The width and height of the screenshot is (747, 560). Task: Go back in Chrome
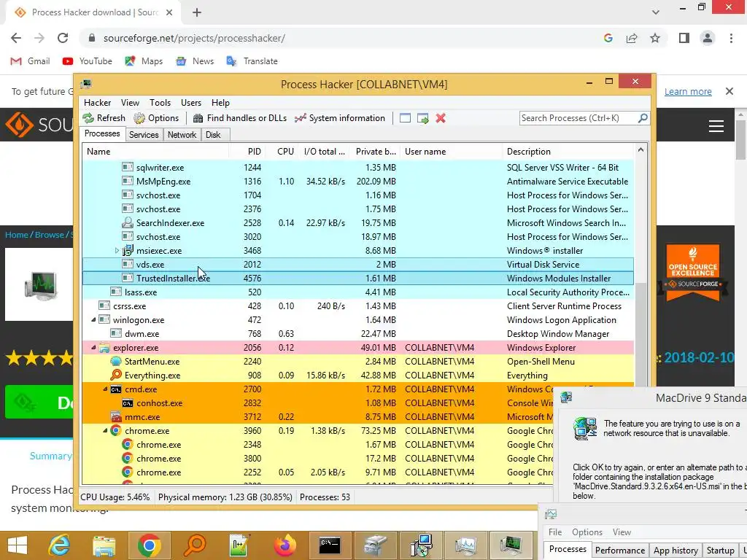16,38
